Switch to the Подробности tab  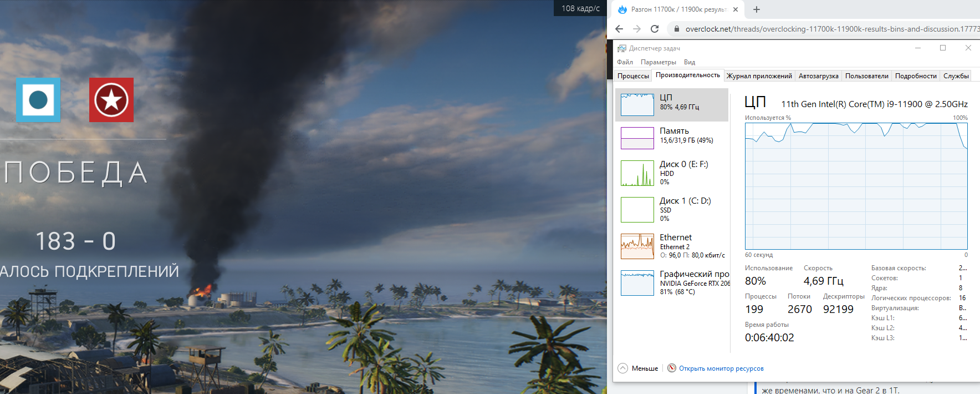coord(916,76)
